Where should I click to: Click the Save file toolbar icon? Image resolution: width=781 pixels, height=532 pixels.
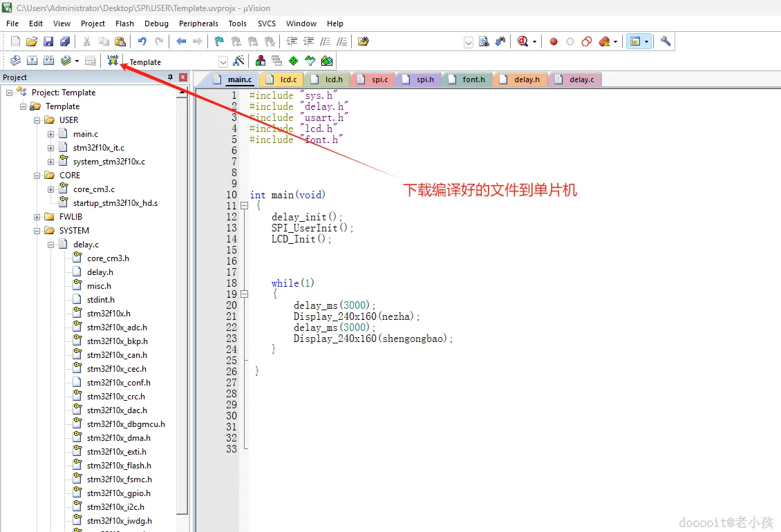coord(48,41)
